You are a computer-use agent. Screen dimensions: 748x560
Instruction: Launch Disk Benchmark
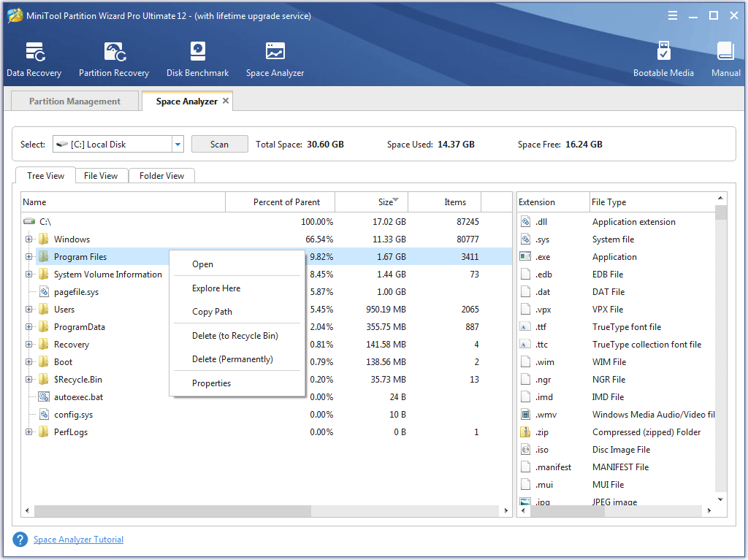coord(197,58)
